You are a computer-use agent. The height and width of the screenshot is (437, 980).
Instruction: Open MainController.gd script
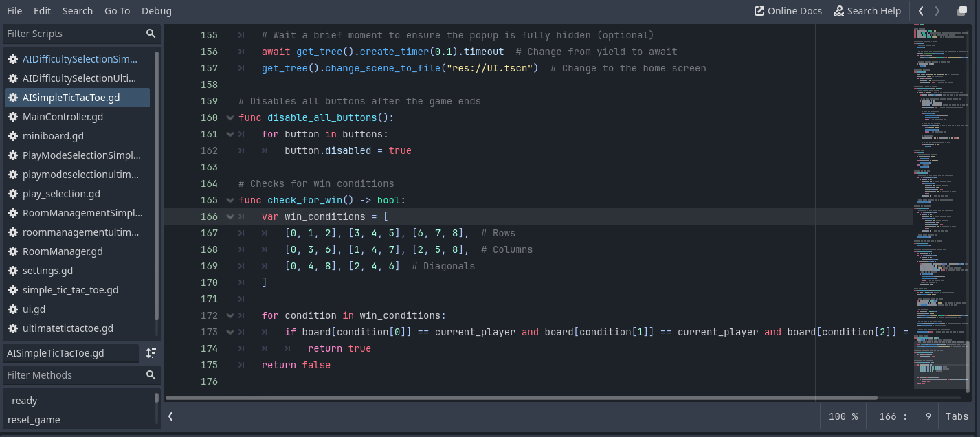tap(78, 117)
